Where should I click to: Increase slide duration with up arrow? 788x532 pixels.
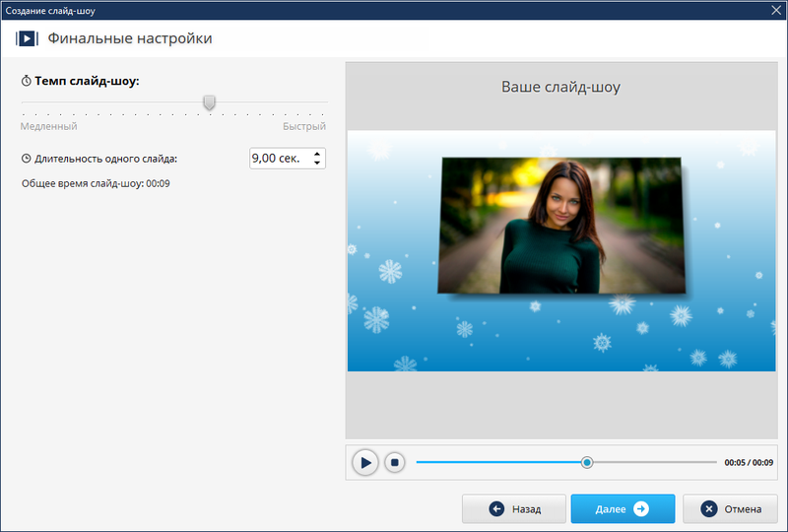(x=317, y=154)
